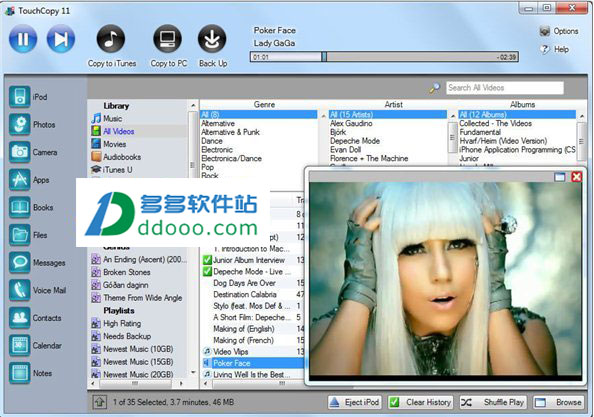Close the video preview window

click(577, 177)
